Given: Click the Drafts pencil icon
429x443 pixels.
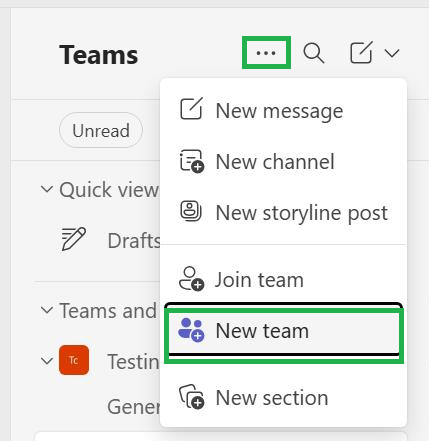Looking at the screenshot, I should coord(74,239).
